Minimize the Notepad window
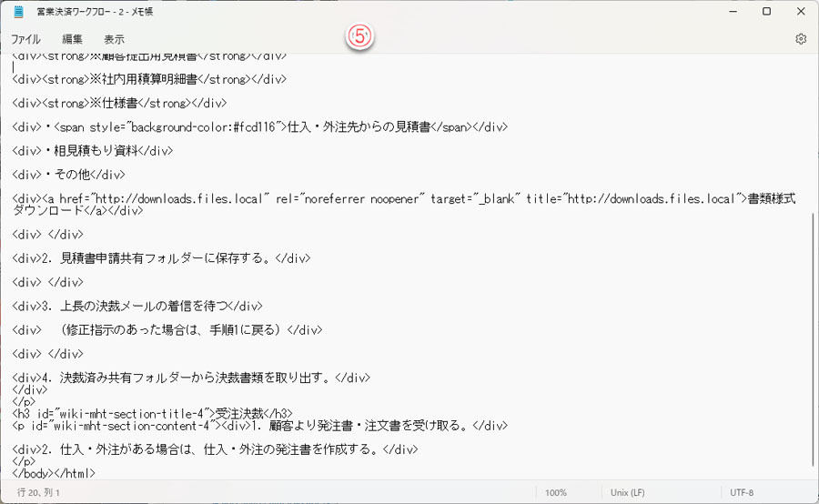 coord(733,11)
